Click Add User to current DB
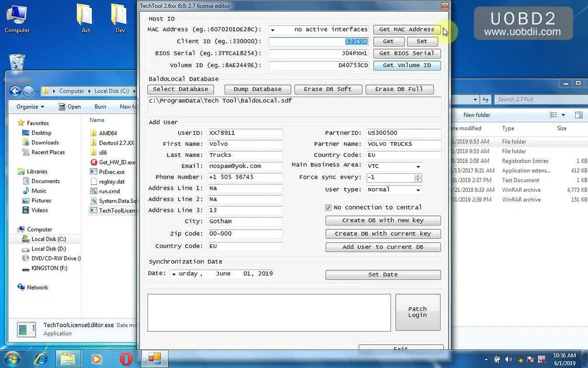The width and height of the screenshot is (588, 368). point(383,247)
